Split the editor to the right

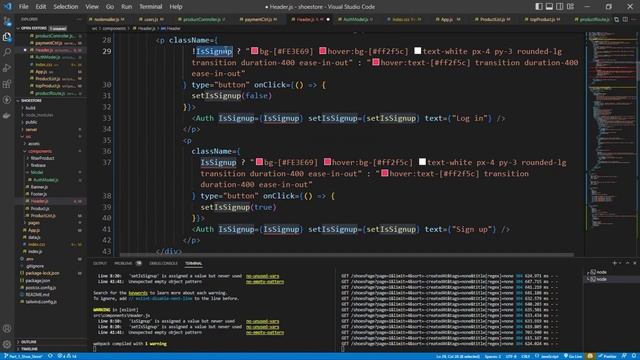tap(625, 19)
